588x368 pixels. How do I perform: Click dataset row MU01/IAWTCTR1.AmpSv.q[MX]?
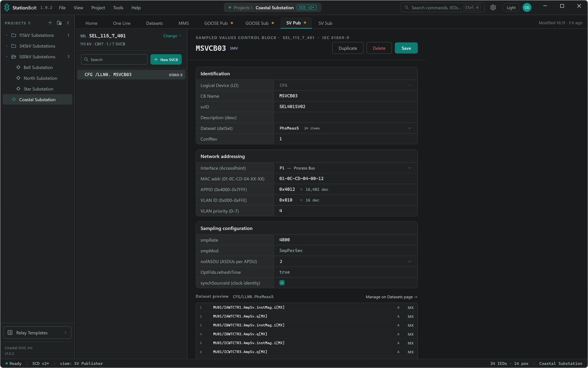tap(307, 316)
